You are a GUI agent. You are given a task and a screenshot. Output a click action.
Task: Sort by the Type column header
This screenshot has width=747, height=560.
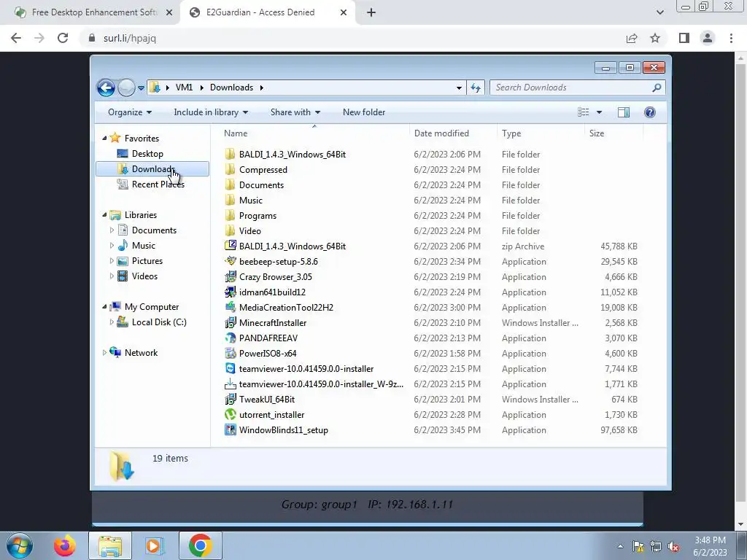(541, 133)
